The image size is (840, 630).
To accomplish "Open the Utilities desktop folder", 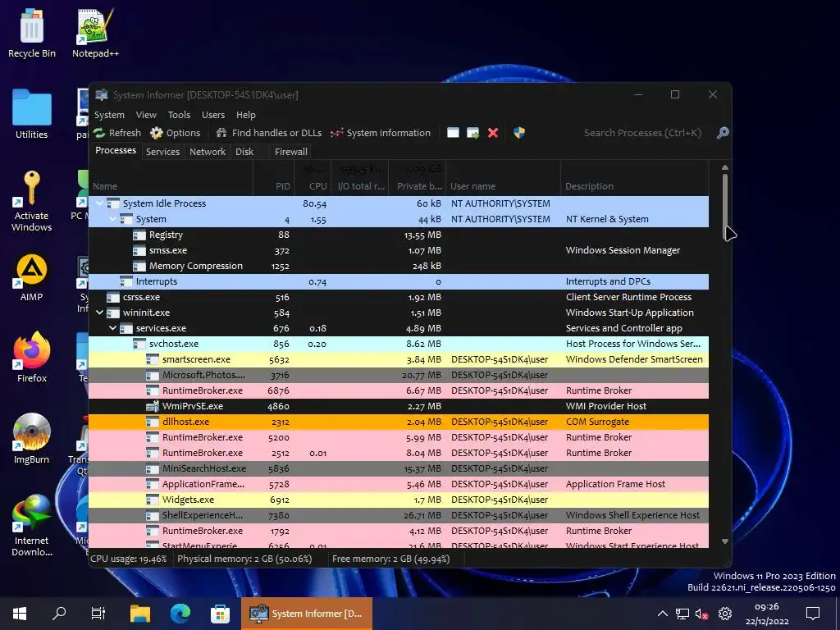I will [32, 114].
